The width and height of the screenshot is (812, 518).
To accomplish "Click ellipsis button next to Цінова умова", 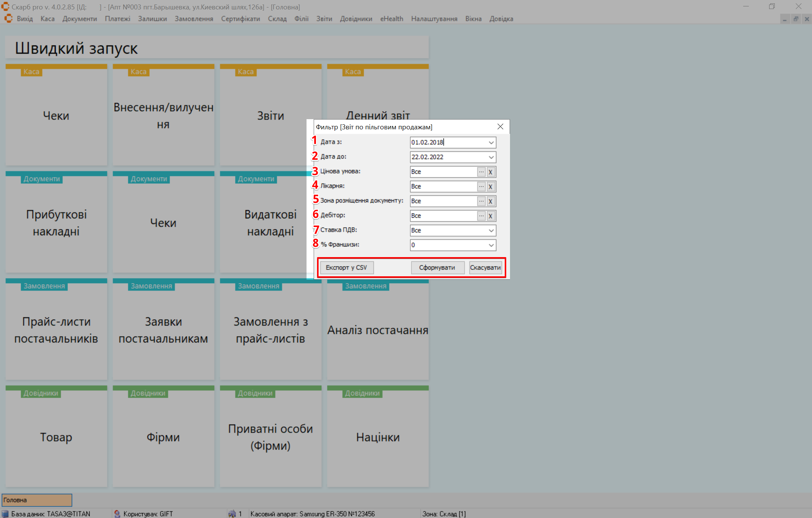I will click(x=481, y=172).
